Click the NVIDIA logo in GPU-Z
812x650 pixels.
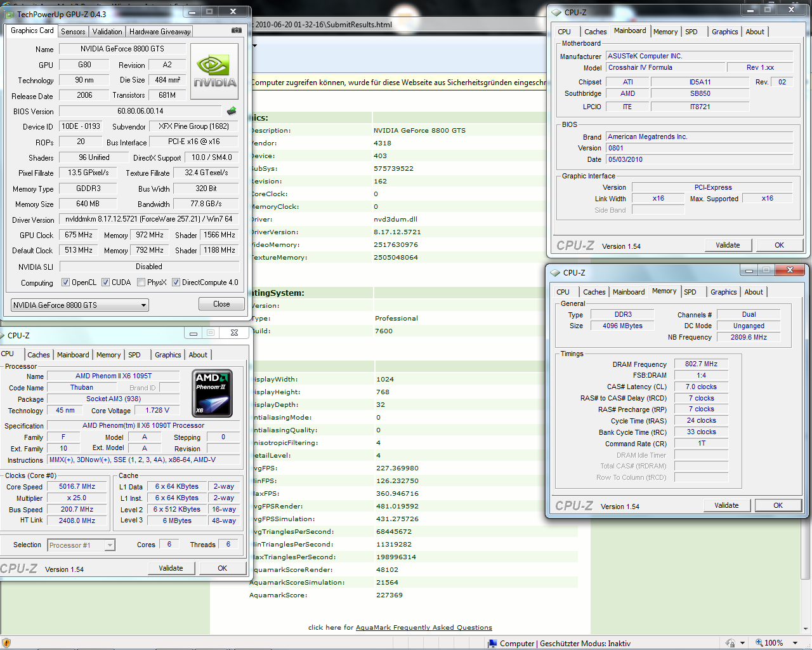(214, 72)
